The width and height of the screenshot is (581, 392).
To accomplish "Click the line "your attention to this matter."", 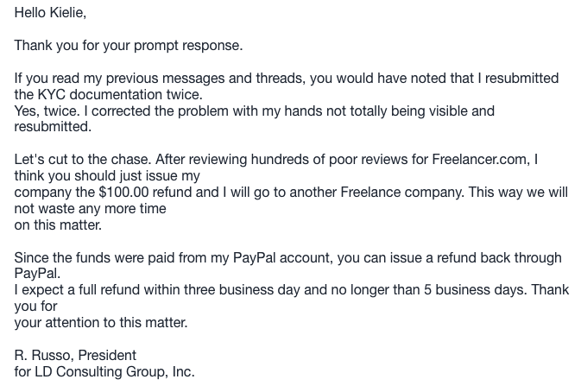I will [101, 322].
